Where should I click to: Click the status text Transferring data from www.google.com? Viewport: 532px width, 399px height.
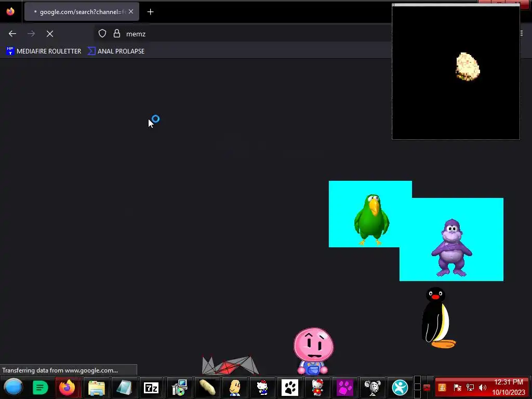60,370
